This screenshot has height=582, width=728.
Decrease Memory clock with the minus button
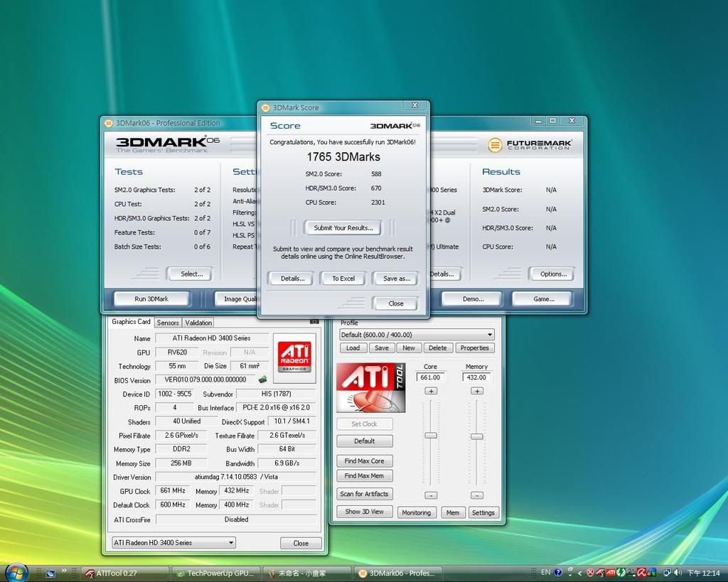coord(477,495)
